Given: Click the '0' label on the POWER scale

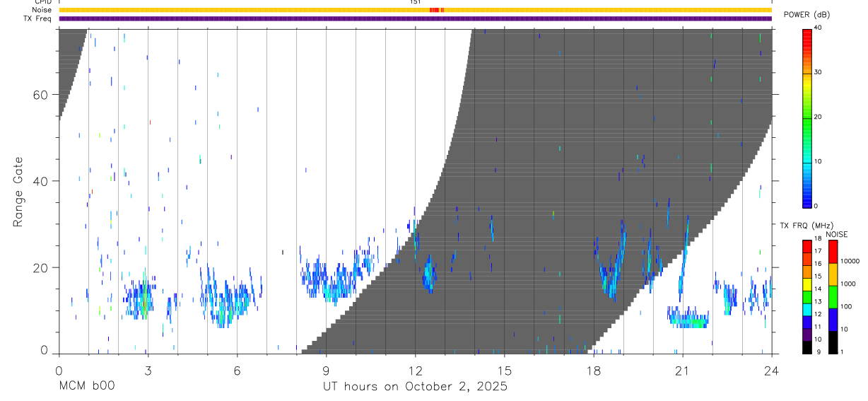Looking at the screenshot, I should pos(816,207).
